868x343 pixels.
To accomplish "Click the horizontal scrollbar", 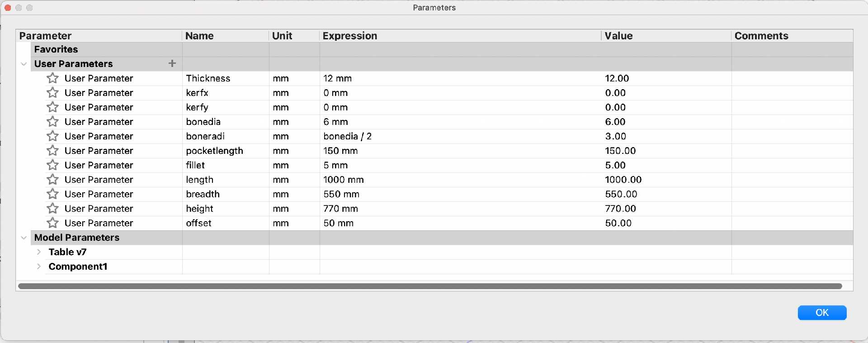I will (x=430, y=286).
